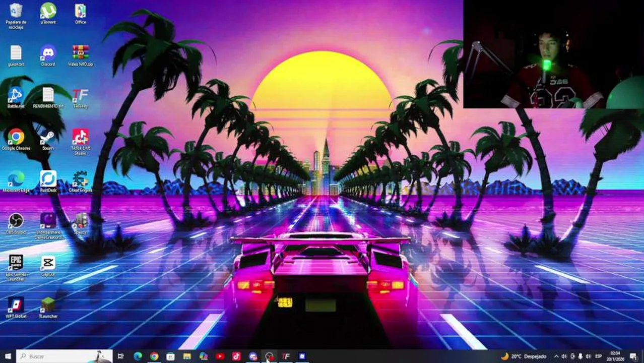Open Microsoft Edge from the taskbar

[x=138, y=356]
